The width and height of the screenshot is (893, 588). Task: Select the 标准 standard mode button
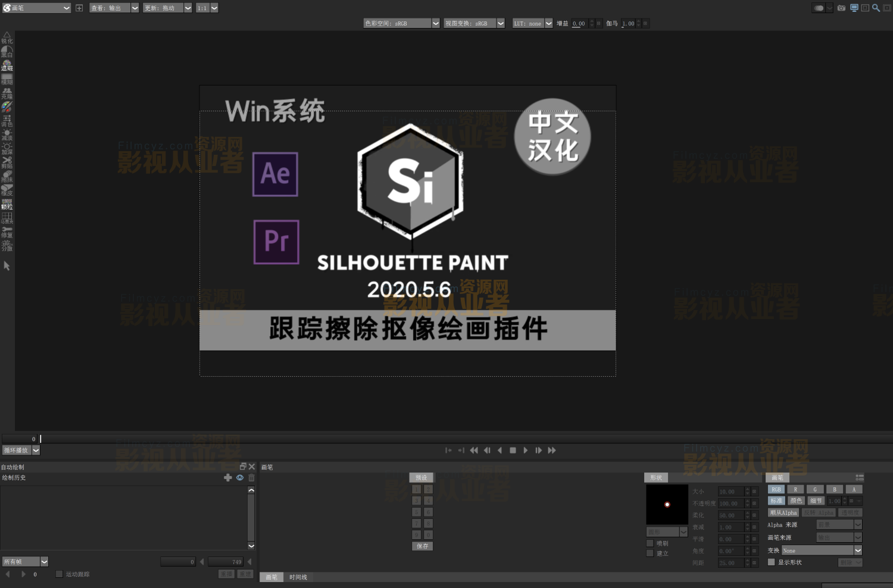click(x=776, y=501)
